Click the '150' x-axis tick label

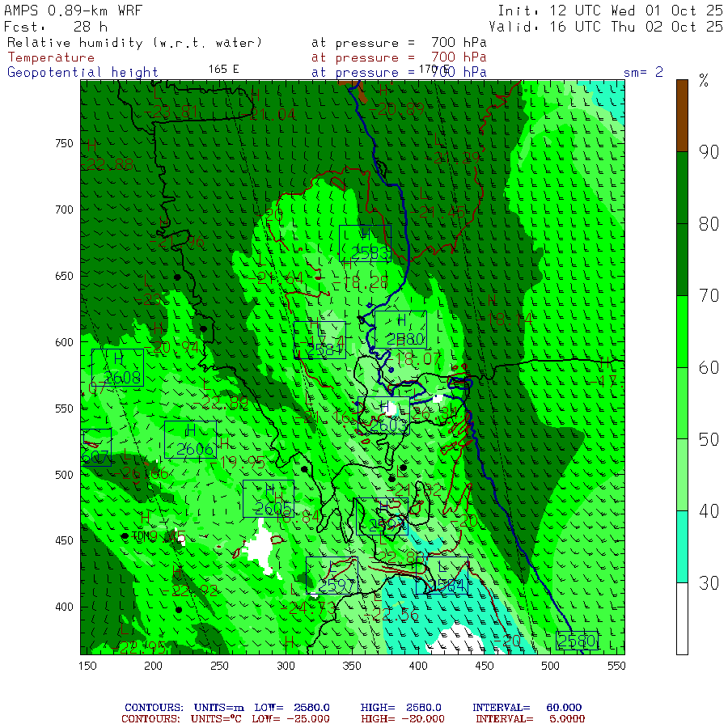tap(87, 666)
